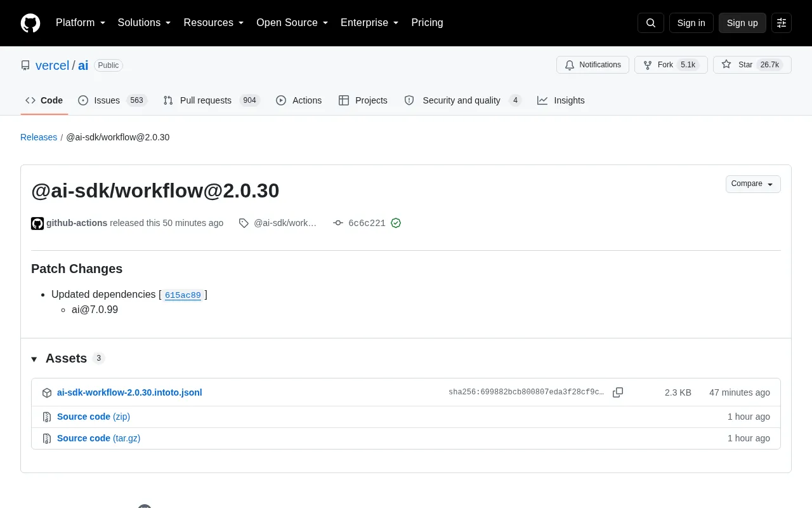This screenshot has height=508, width=812.
Task: Download ai-sdk-workflow-2.0.30.intoto.jsonl
Action: [x=129, y=392]
